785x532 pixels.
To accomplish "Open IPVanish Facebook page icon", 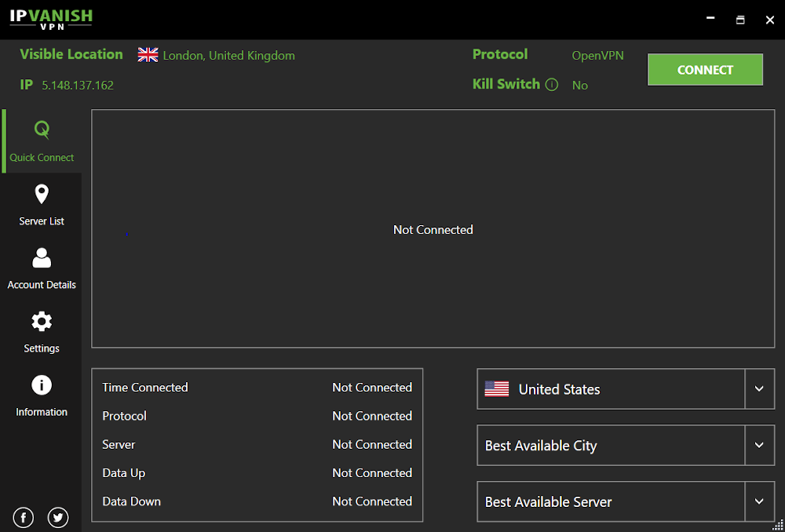I will tap(23, 517).
